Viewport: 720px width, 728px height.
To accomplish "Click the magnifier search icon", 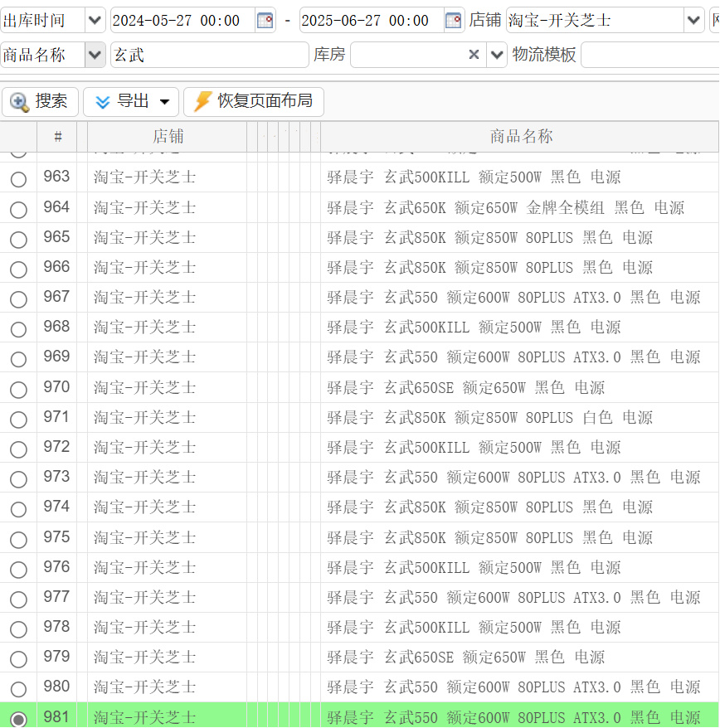I will pos(19,102).
